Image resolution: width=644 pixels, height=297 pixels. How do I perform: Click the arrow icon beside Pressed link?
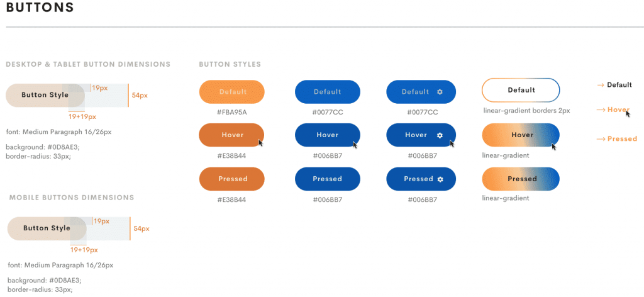point(601,139)
